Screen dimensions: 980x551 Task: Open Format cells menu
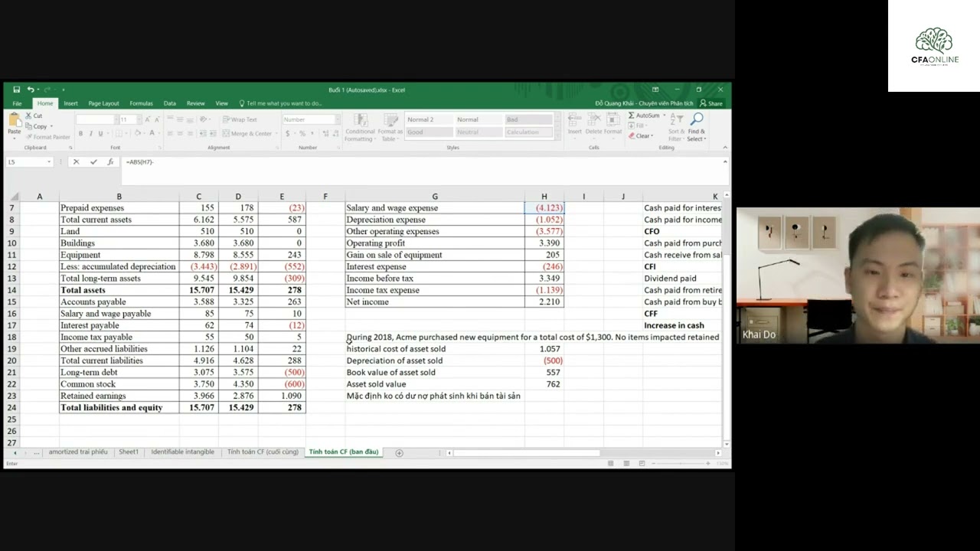click(x=613, y=124)
